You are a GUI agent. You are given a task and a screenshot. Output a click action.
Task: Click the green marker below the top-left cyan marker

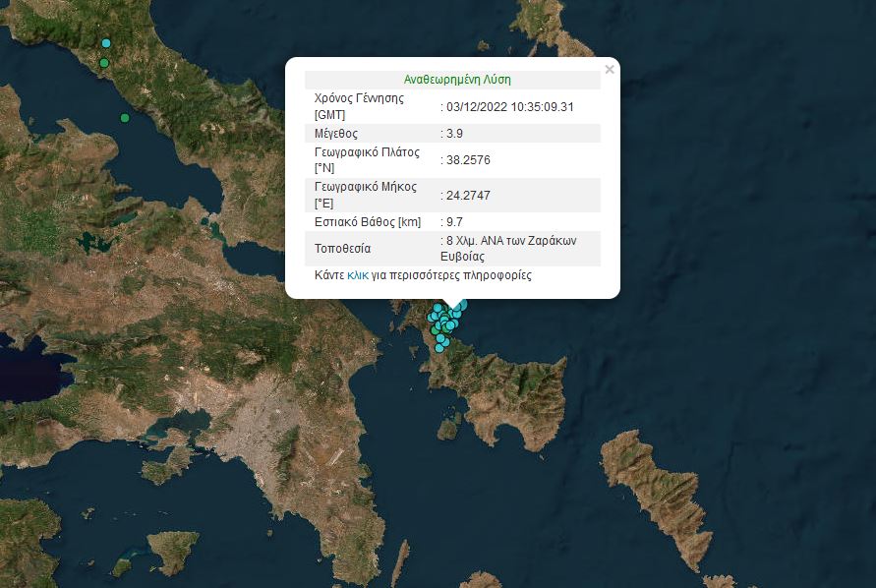point(104,63)
